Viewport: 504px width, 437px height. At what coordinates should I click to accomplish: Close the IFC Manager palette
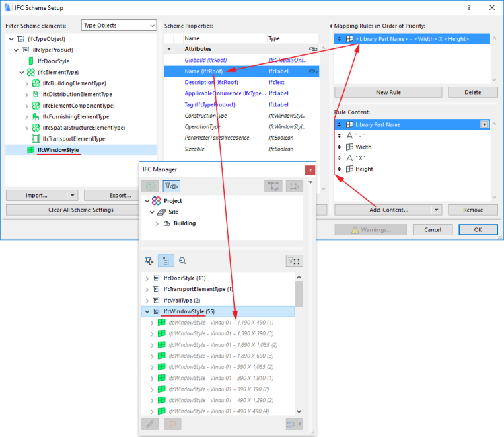pyautogui.click(x=310, y=170)
